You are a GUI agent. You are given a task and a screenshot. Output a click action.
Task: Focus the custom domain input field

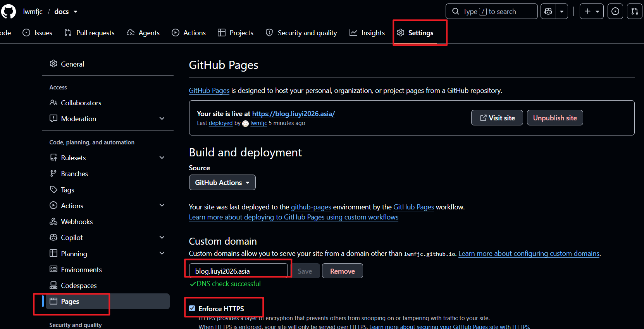point(239,271)
